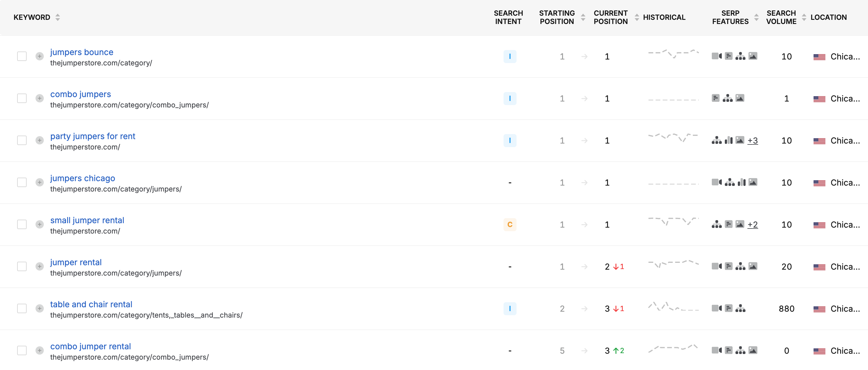Click bar chart SERP icon for party jumpers
The height and width of the screenshot is (370, 868).
728,140
